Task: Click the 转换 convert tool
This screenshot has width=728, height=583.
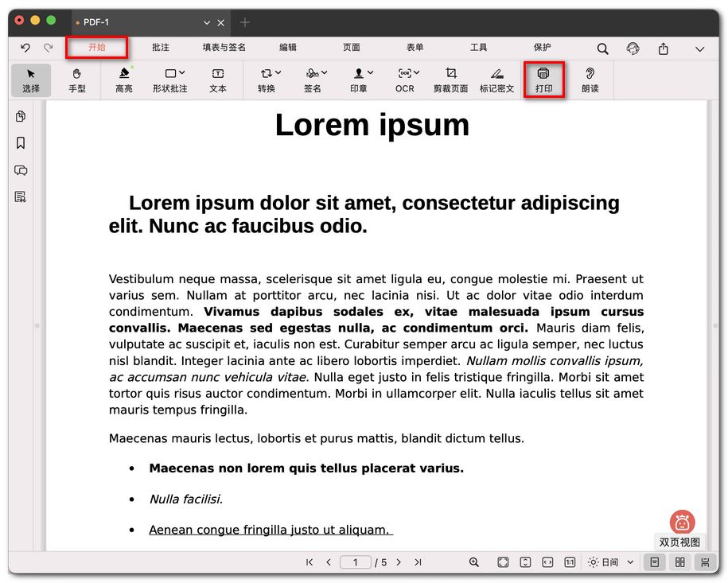Action: pyautogui.click(x=267, y=80)
